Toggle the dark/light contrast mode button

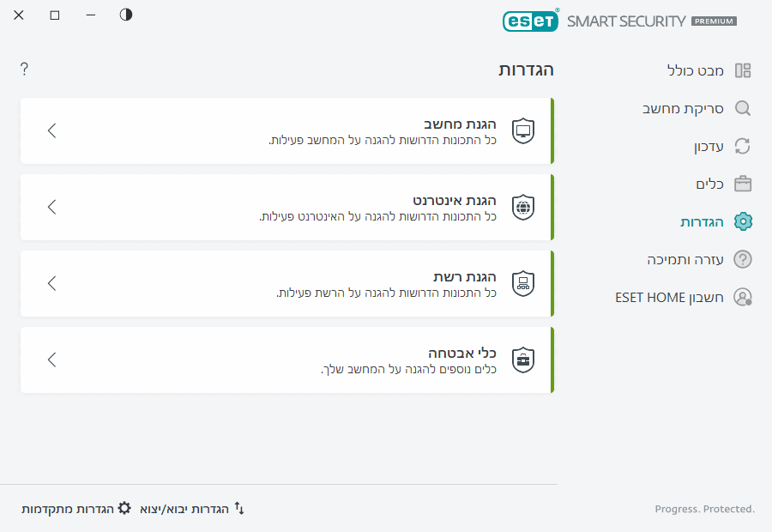coord(126,15)
